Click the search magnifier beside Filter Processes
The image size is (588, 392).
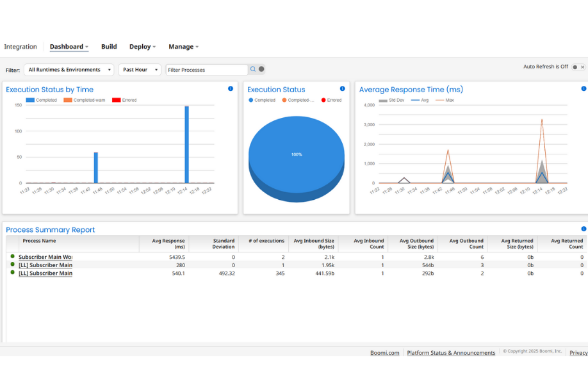(254, 69)
